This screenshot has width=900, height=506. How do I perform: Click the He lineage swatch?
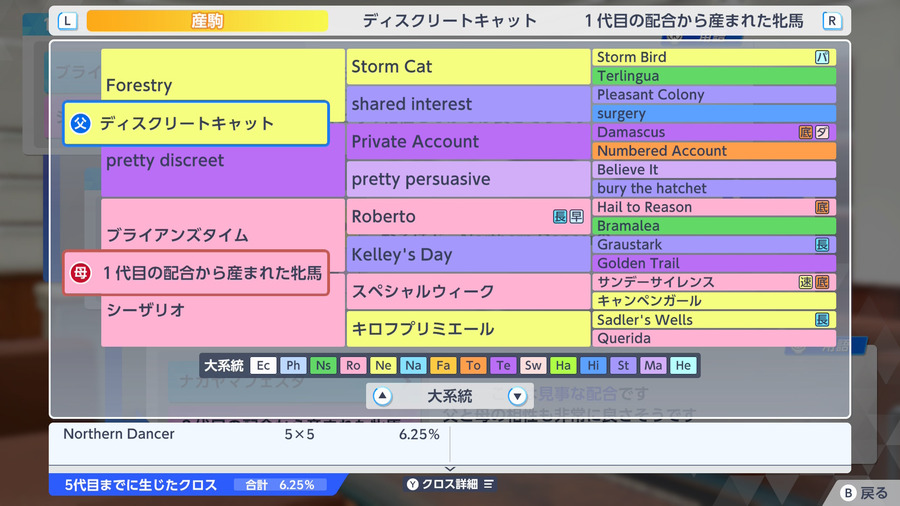683,365
